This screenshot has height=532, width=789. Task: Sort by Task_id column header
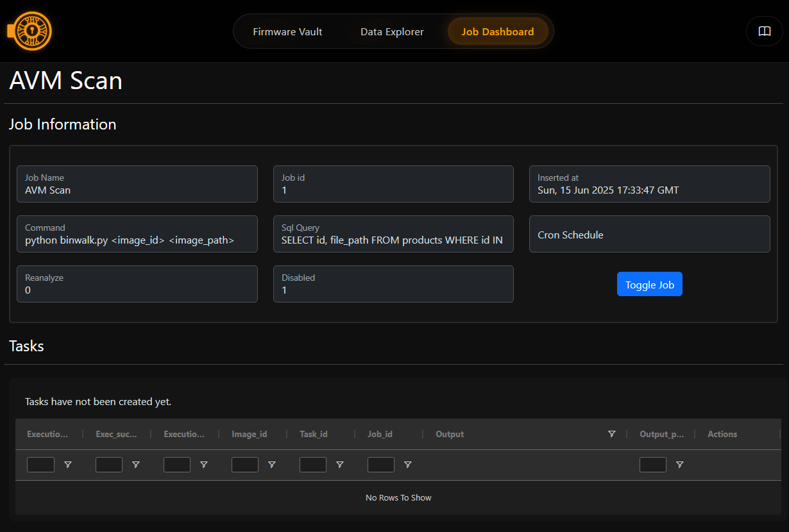click(314, 434)
